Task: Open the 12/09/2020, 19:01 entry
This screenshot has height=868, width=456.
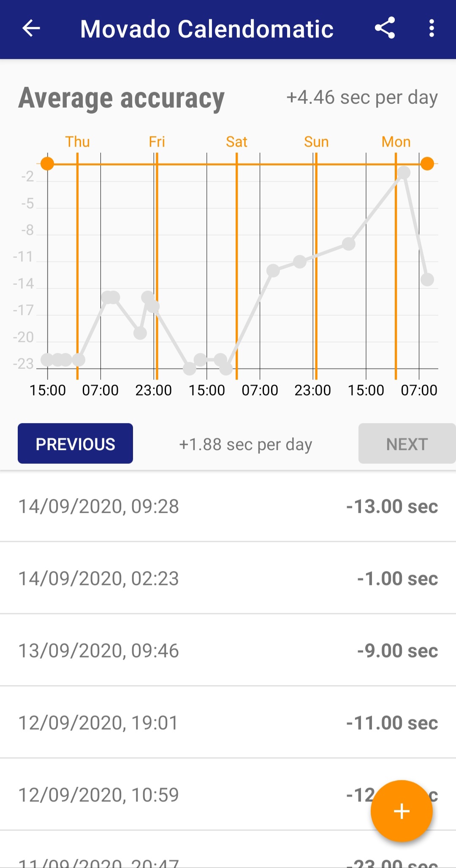Action: (228, 722)
